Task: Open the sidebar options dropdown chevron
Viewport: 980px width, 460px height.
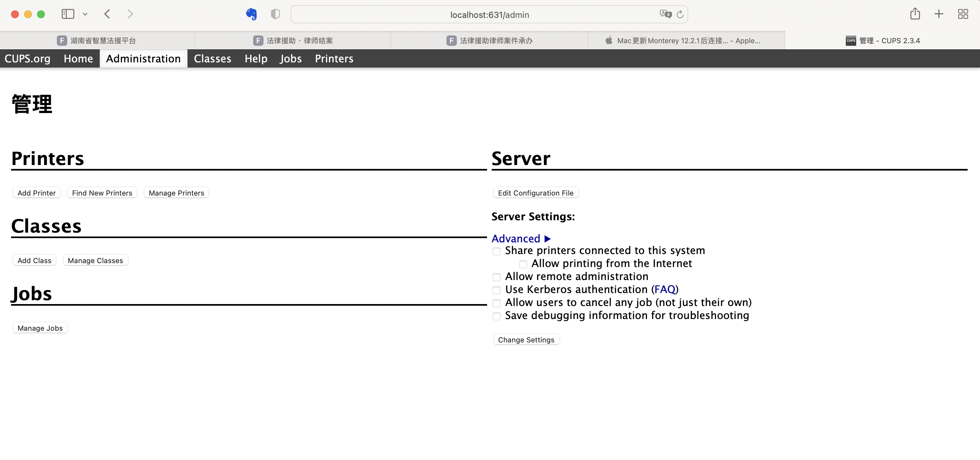Action: pos(85,15)
